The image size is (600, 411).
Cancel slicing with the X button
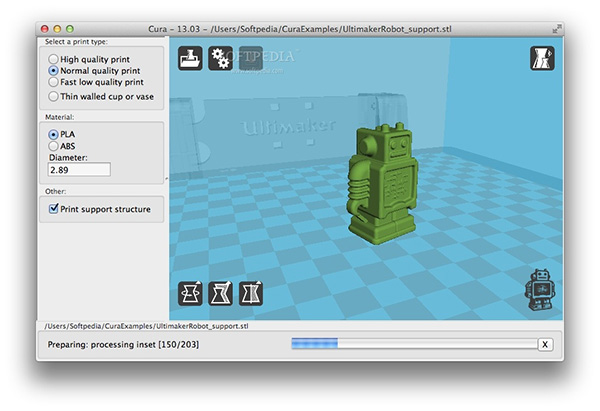click(x=545, y=345)
